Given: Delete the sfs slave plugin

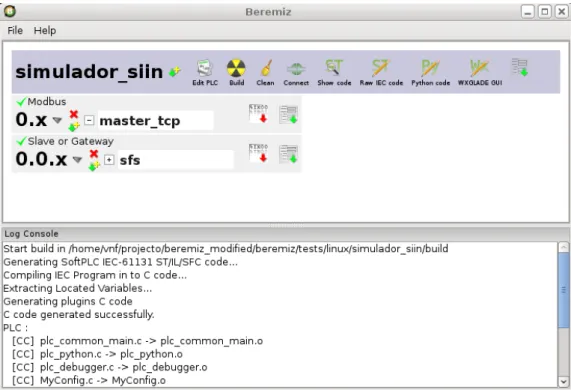Looking at the screenshot, I should click(x=94, y=154).
